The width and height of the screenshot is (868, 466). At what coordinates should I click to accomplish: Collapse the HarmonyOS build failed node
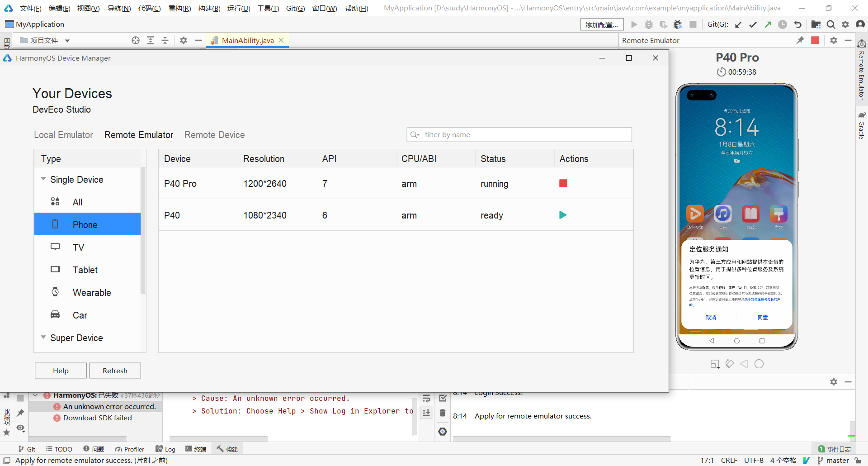point(35,395)
